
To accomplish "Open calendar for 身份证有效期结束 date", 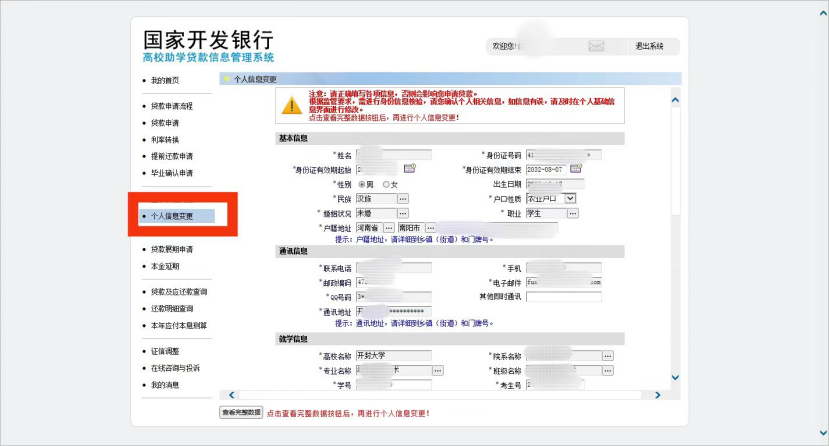I will pyautogui.click(x=576, y=169).
